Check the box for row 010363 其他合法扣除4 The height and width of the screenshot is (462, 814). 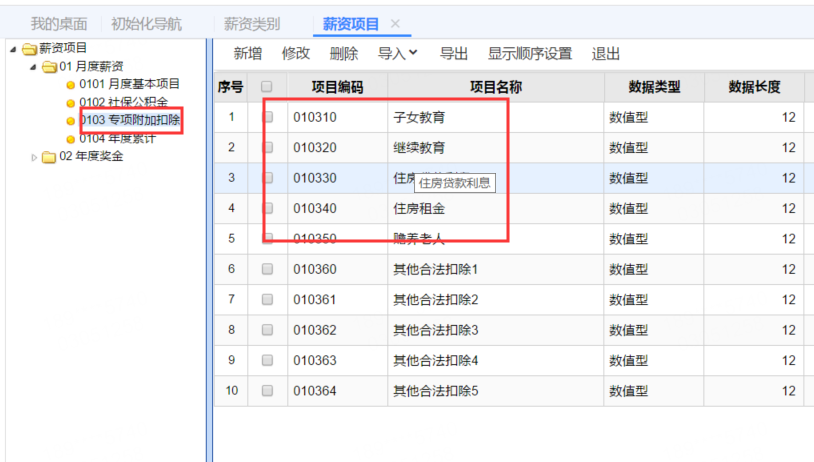pyautogui.click(x=267, y=360)
